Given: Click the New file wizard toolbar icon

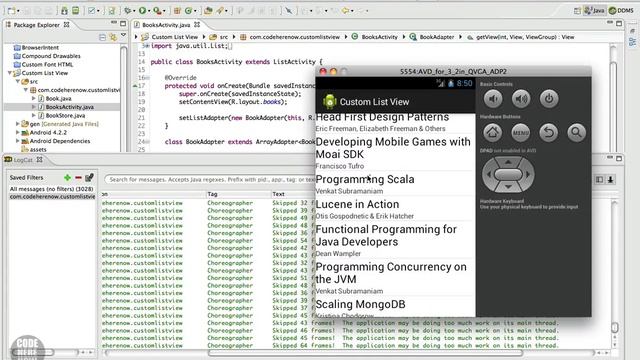Looking at the screenshot, I should pyautogui.click(x=12, y=11).
